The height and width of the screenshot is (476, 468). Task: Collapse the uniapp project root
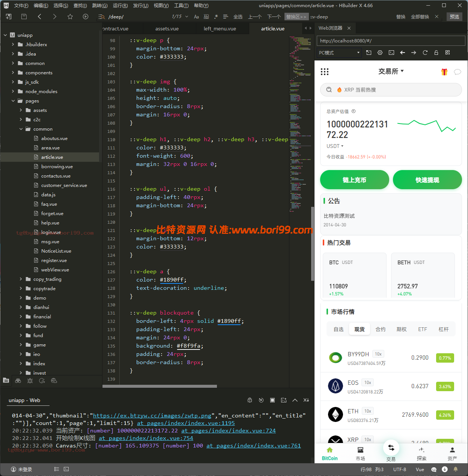(5, 35)
